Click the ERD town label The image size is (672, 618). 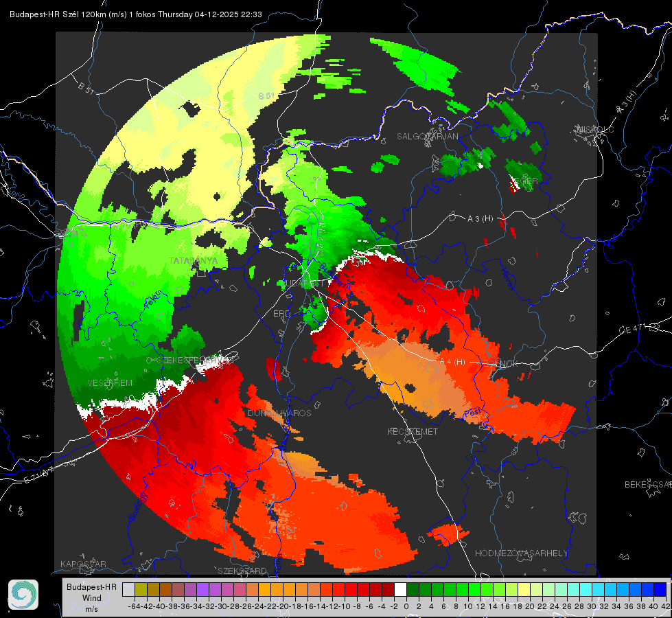(281, 314)
